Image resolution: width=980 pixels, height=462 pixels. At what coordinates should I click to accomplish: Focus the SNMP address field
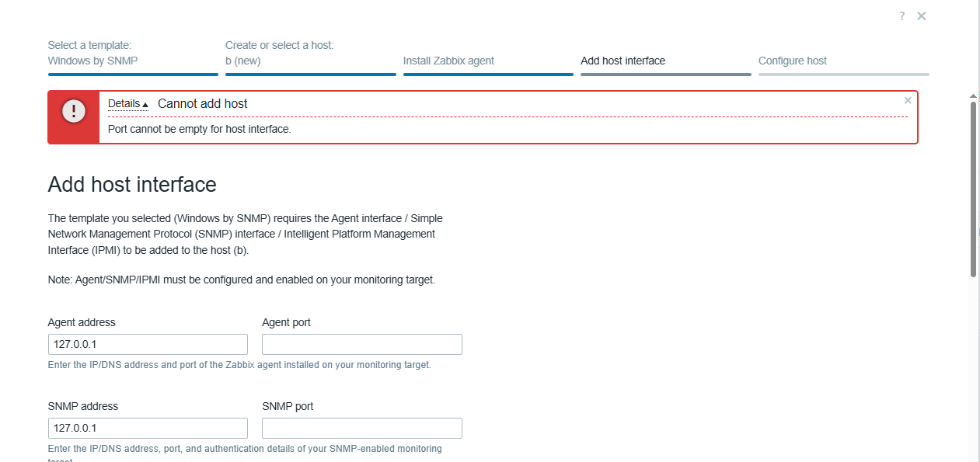(148, 429)
